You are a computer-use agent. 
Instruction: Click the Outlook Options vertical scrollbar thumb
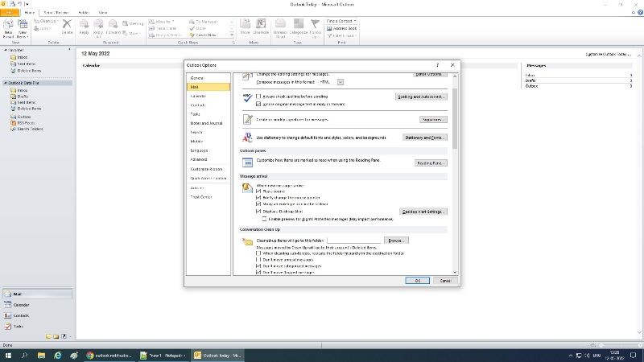click(x=455, y=117)
